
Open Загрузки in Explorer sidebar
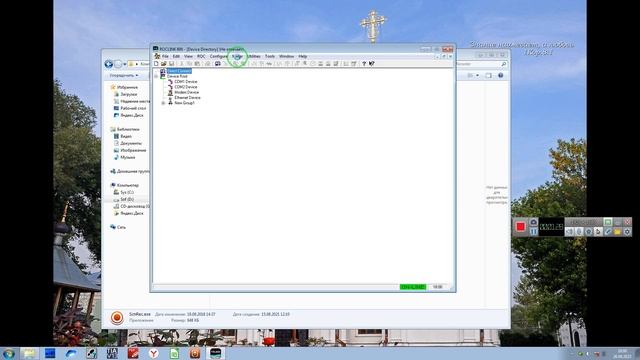pyautogui.click(x=129, y=94)
